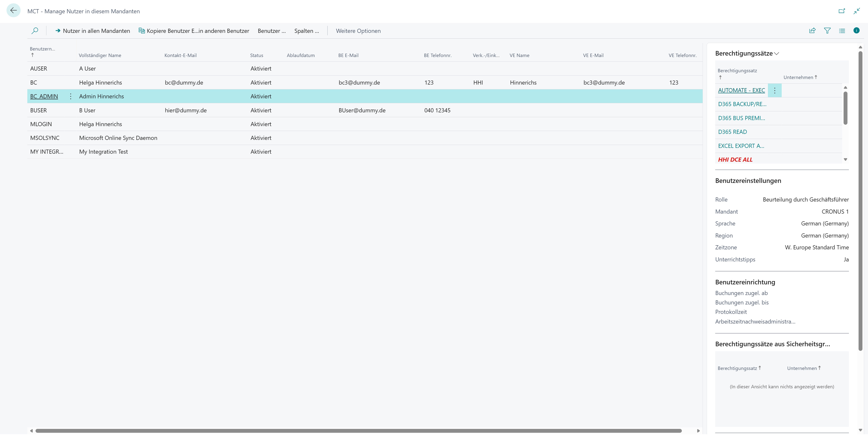Expand the Berechtigungssätze chevron
The height and width of the screenshot is (440, 868).
[777, 54]
